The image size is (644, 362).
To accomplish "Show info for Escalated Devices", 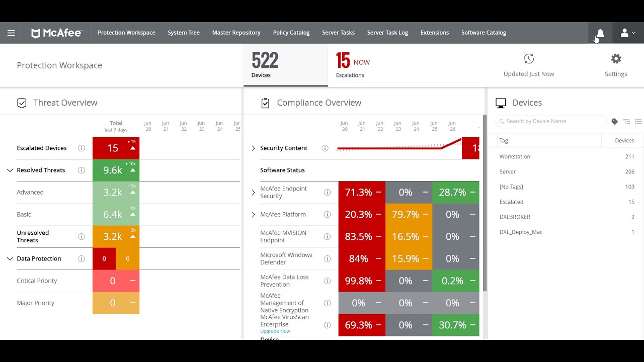I will pyautogui.click(x=81, y=148).
